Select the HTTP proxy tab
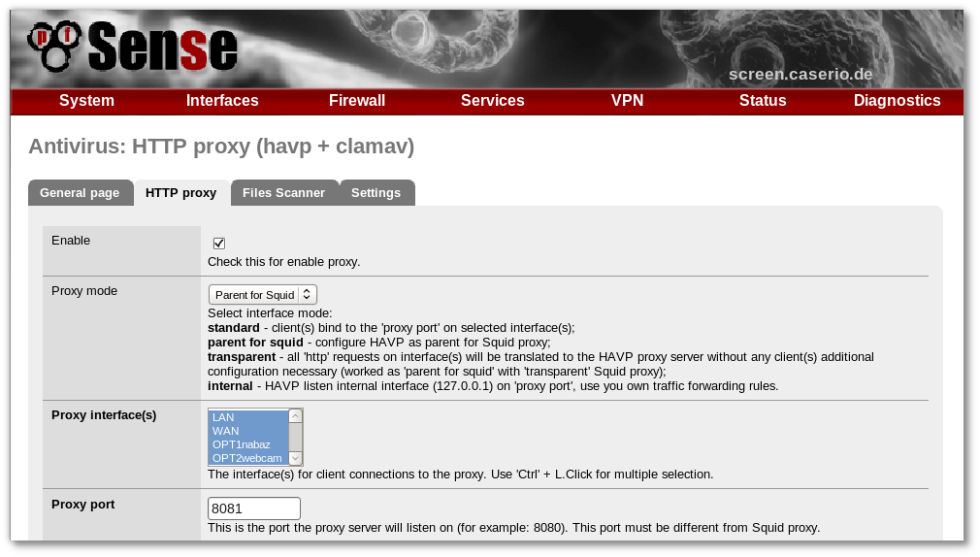Screen dimensions: 980x557 (181, 192)
